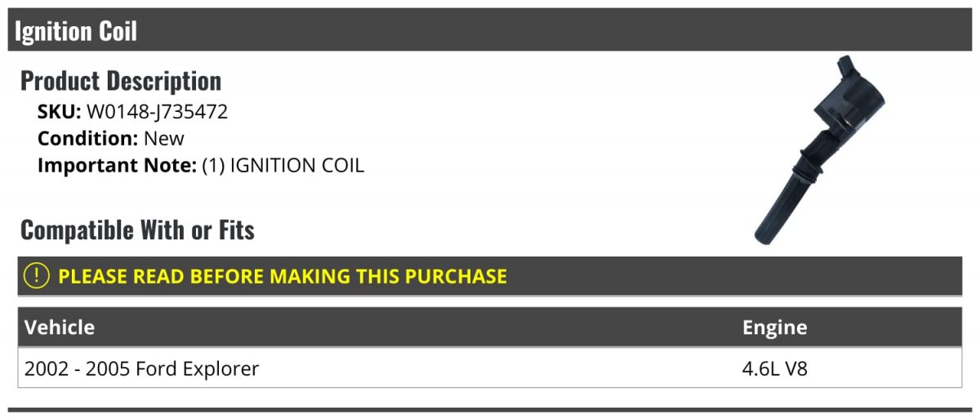The height and width of the screenshot is (420, 980).
Task: Click the SKU label
Action: click(60, 112)
